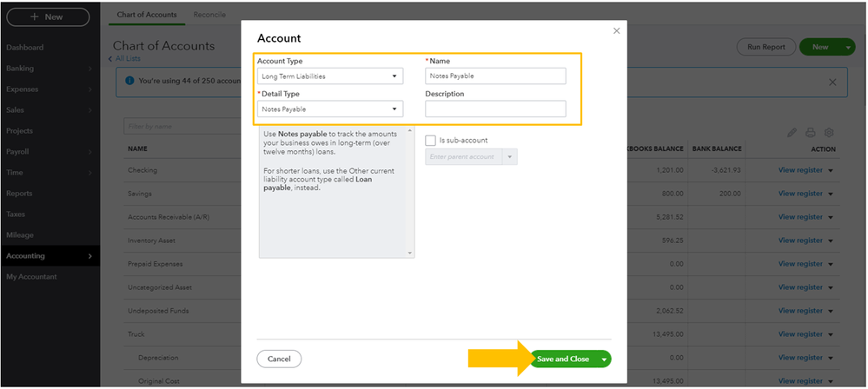Image resolution: width=868 pixels, height=389 pixels.
Task: Click the -3,621.93 bank balance value
Action: point(726,170)
